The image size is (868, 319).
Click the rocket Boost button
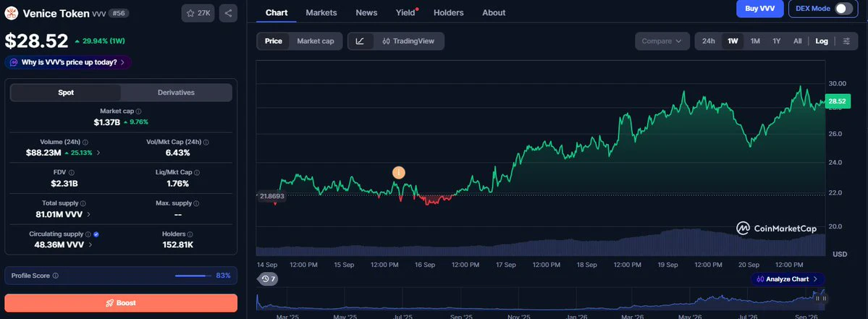121,303
